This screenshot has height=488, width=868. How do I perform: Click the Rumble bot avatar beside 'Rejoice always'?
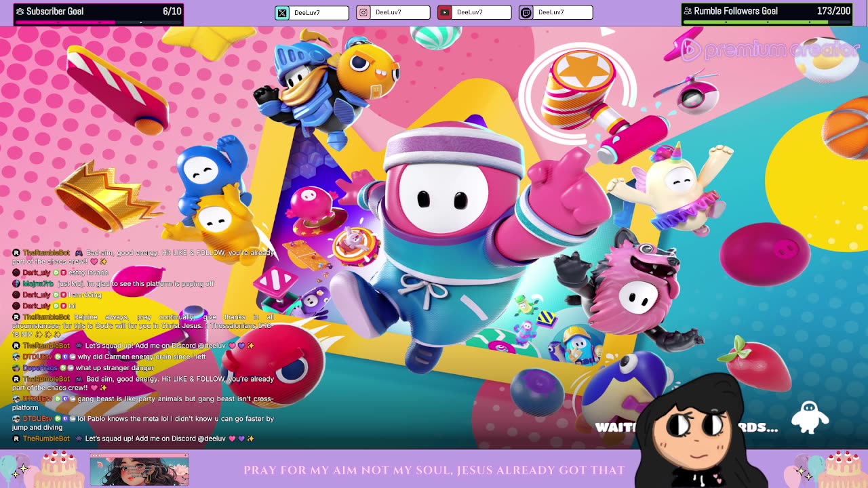(16, 317)
